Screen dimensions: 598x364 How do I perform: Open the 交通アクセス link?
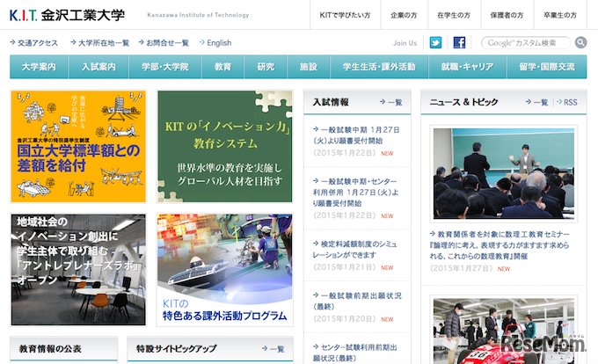point(34,43)
